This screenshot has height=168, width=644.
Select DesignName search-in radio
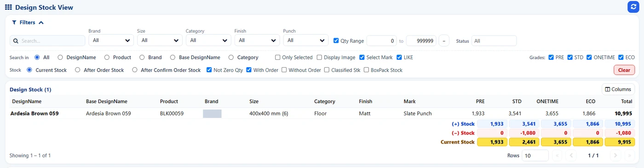tap(60, 58)
